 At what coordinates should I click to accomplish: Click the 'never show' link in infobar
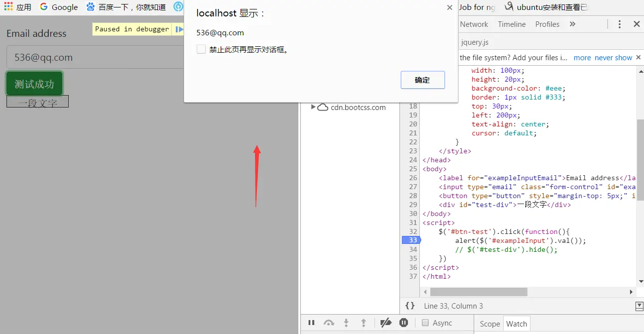click(614, 58)
